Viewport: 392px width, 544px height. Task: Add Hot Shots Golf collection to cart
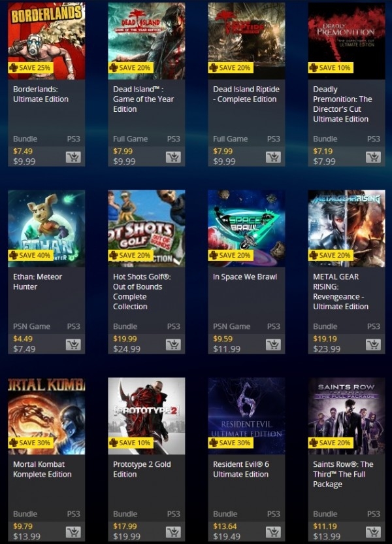pos(173,345)
